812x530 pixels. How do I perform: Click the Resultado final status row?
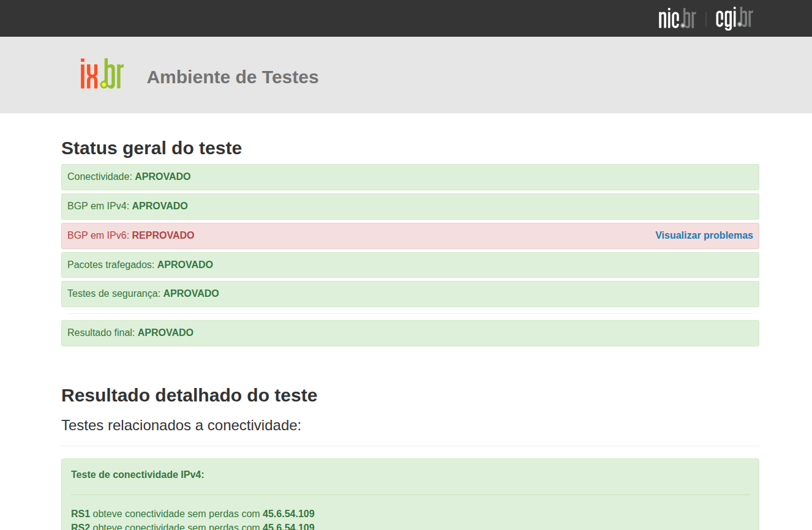[410, 333]
